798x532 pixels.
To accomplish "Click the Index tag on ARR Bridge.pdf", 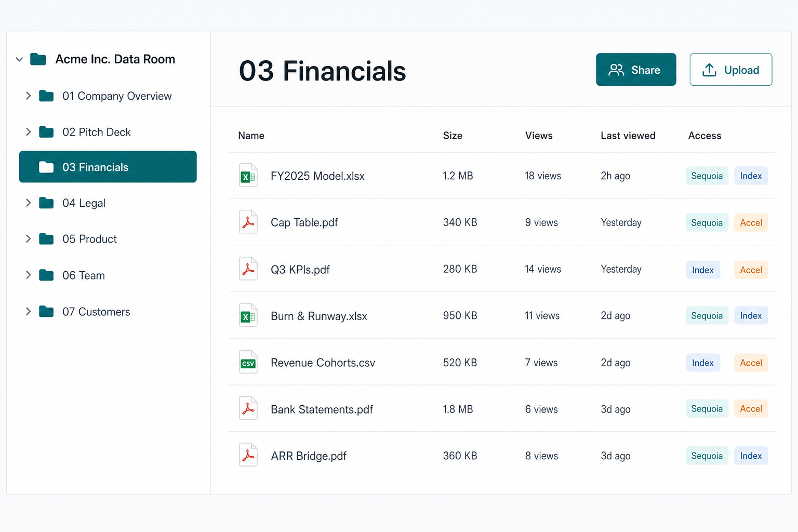I will [751, 456].
